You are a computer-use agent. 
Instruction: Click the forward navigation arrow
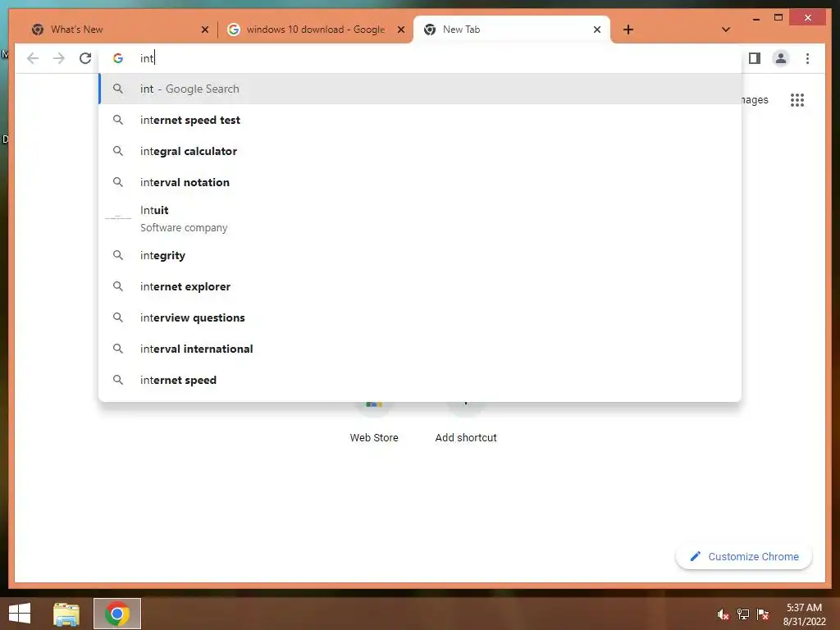tap(59, 58)
